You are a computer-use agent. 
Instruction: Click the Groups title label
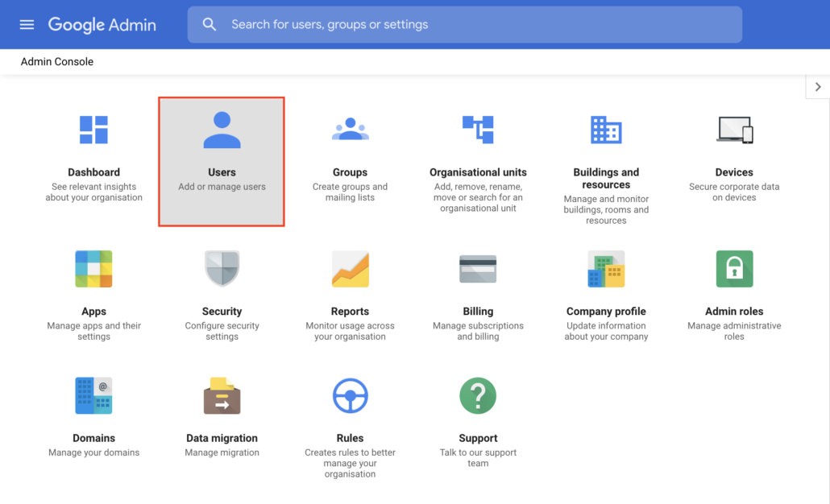pyautogui.click(x=350, y=172)
